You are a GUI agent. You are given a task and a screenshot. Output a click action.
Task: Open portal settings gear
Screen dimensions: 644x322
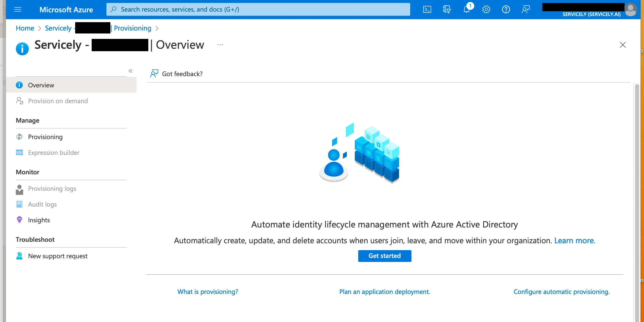point(486,10)
